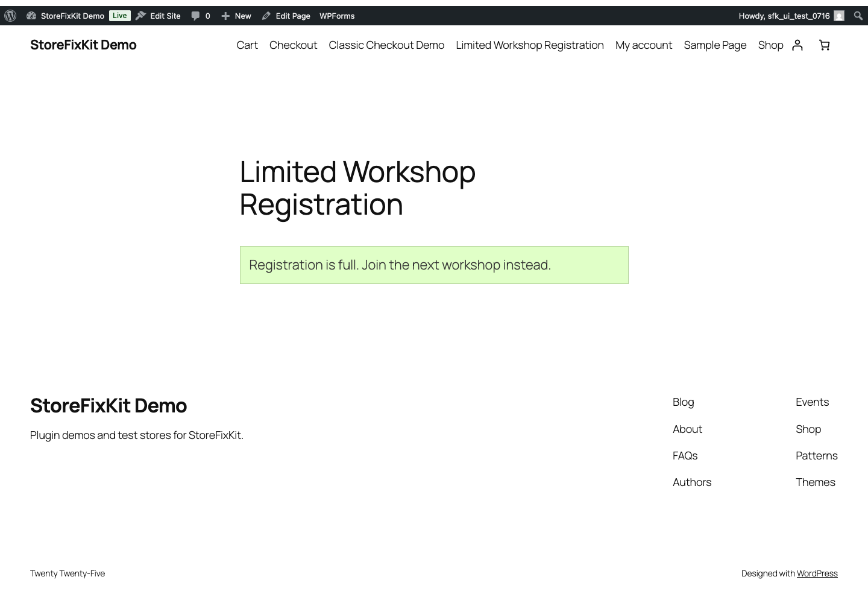868x609 pixels.
Task: Open Shop link in header navigation
Action: tap(770, 45)
